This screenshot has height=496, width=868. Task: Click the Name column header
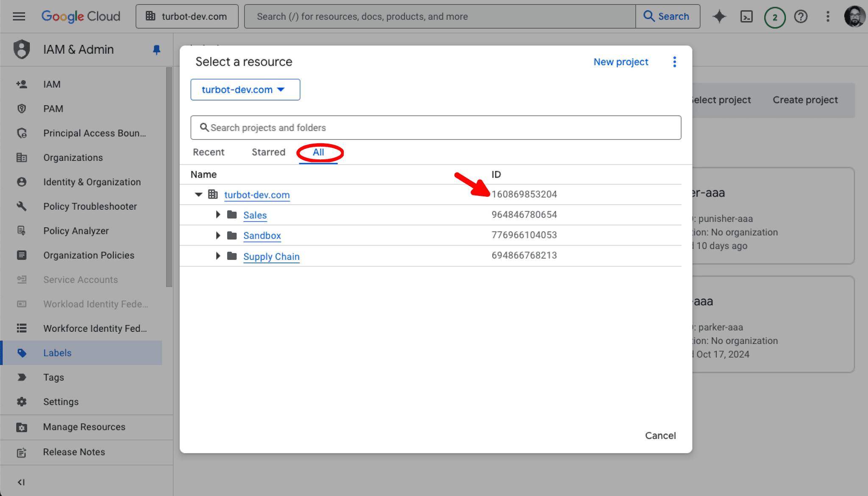coord(203,174)
